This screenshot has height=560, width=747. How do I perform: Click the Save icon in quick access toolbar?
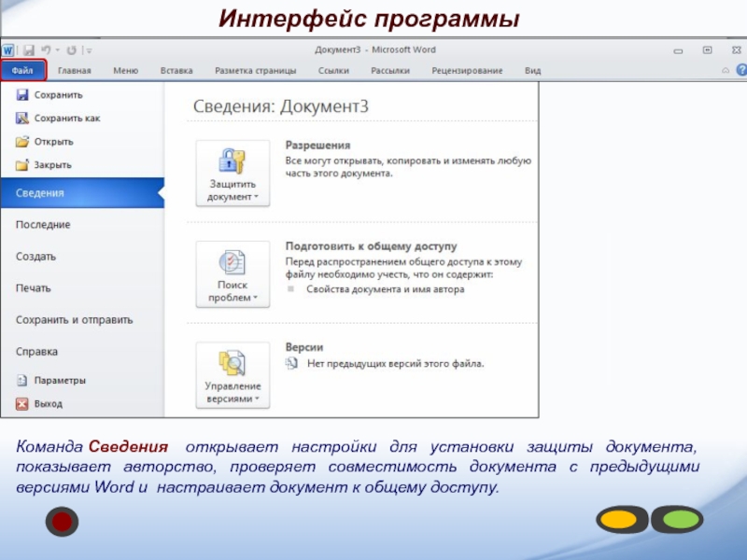click(x=29, y=49)
